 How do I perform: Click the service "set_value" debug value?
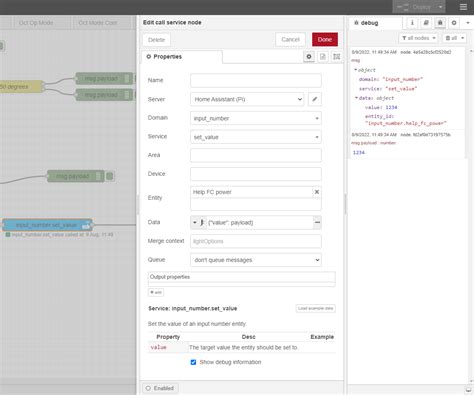401,89
